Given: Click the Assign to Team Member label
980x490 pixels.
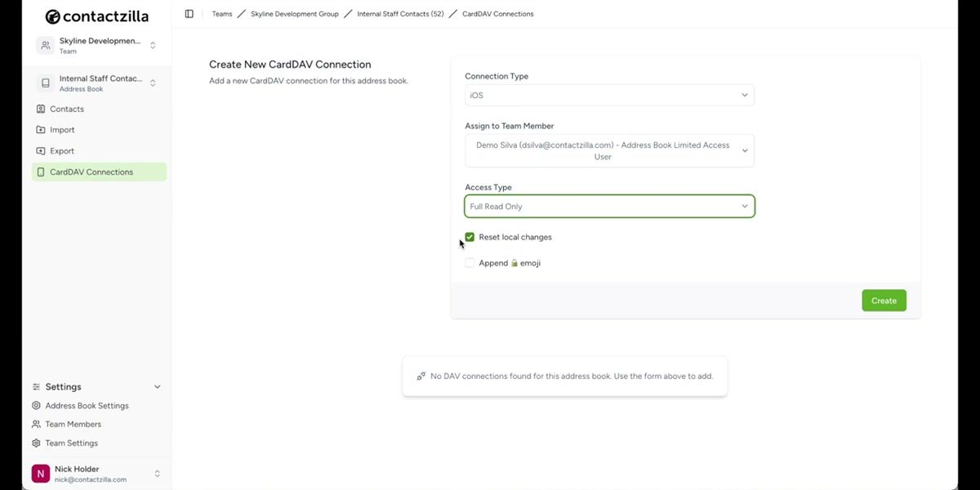Looking at the screenshot, I should 510,126.
